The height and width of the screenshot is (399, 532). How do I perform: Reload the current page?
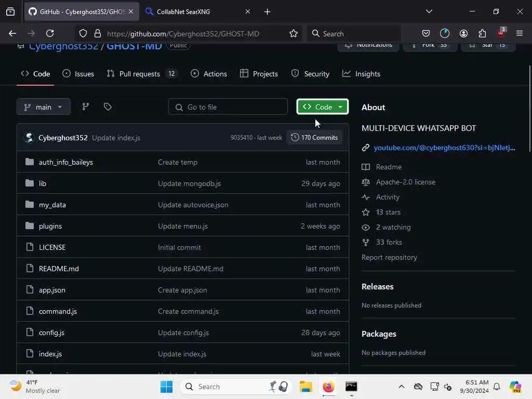(x=50, y=34)
